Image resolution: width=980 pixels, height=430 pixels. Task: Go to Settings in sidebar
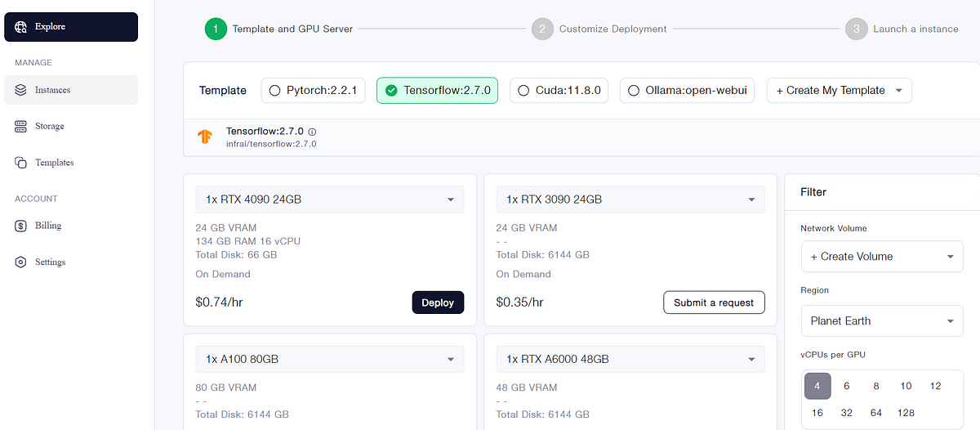[x=71, y=262]
